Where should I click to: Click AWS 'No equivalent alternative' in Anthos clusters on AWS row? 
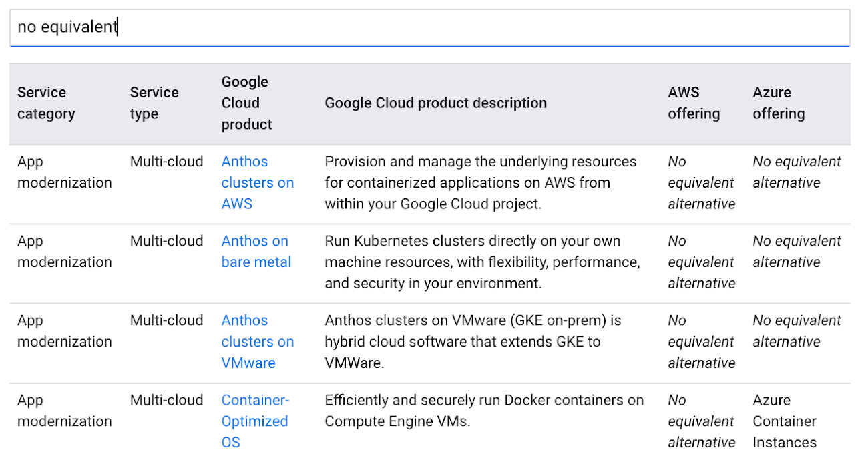[702, 183]
